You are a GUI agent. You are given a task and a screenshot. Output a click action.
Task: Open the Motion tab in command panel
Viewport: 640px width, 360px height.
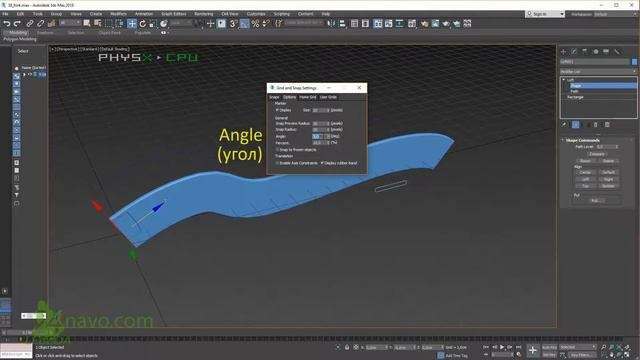point(596,52)
